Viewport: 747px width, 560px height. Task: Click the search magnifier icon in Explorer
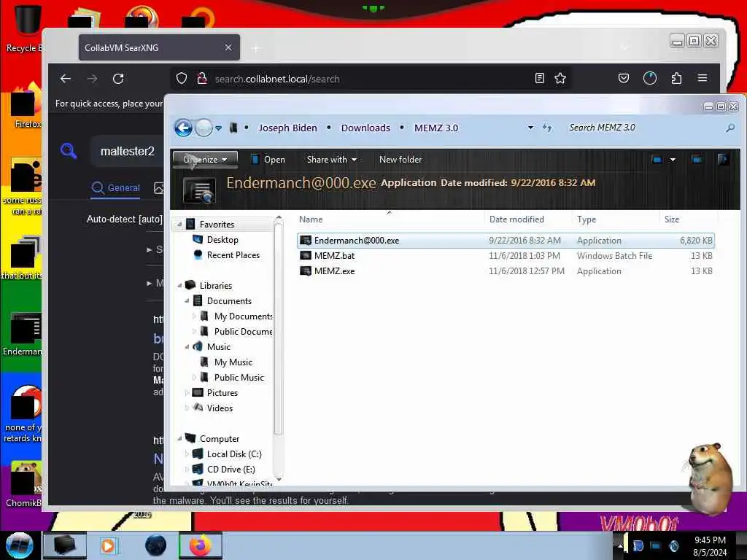click(x=729, y=128)
